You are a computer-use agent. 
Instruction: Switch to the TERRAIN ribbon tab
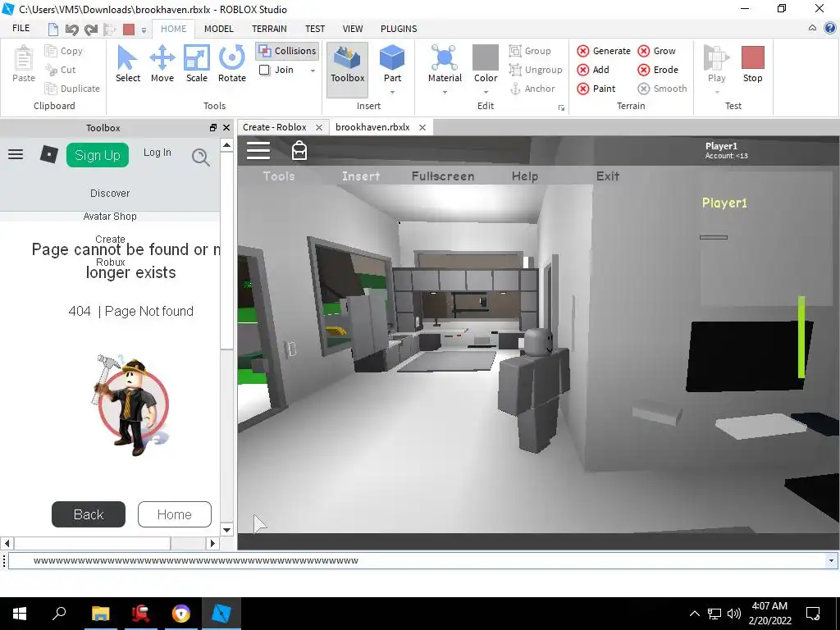pos(269,29)
